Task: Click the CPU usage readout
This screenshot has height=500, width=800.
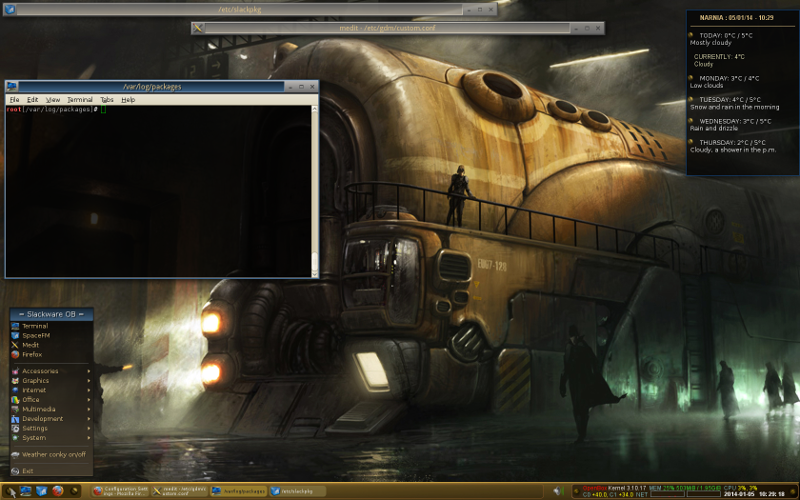Action: (740, 488)
